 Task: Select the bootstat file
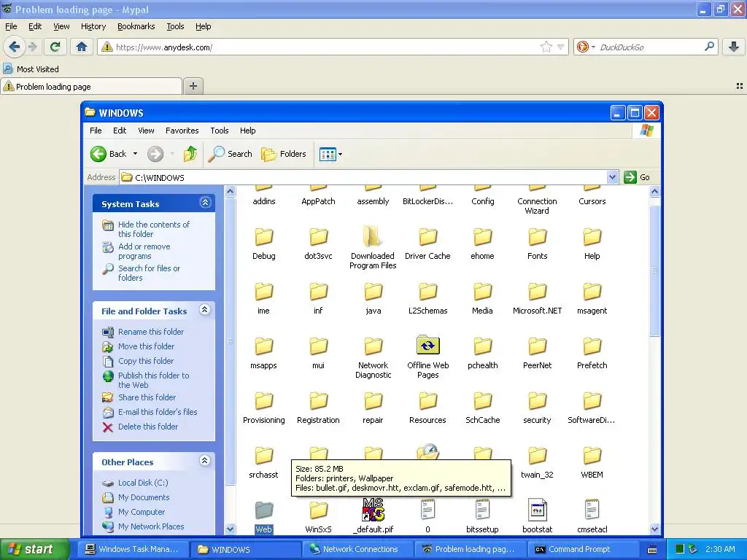coord(537,516)
